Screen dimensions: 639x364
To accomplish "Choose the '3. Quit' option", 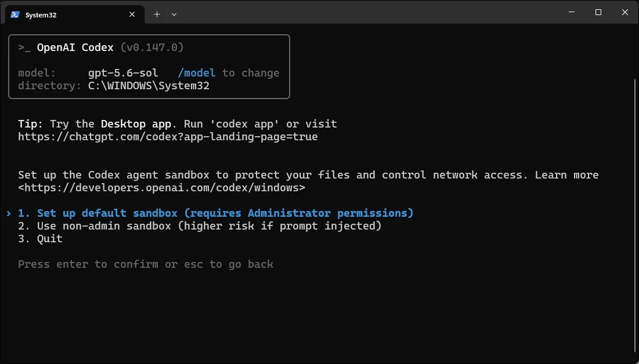I will coord(40,239).
